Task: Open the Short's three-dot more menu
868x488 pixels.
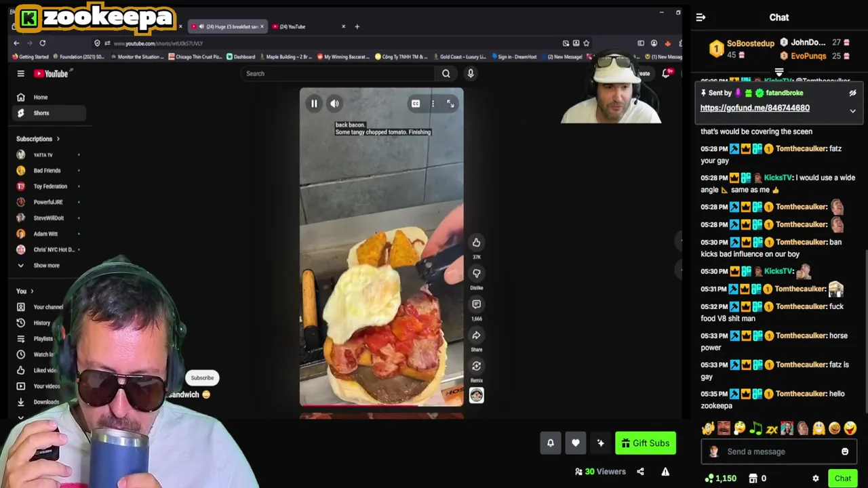Action: point(433,104)
